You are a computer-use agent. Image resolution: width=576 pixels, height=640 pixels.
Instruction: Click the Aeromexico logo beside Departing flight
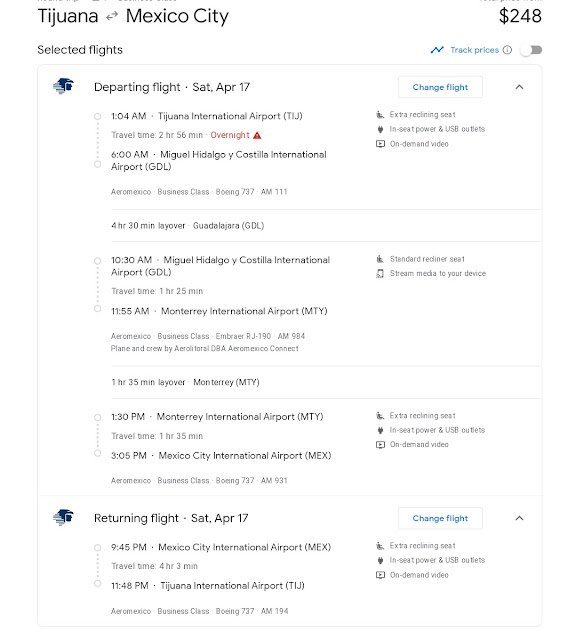click(63, 86)
